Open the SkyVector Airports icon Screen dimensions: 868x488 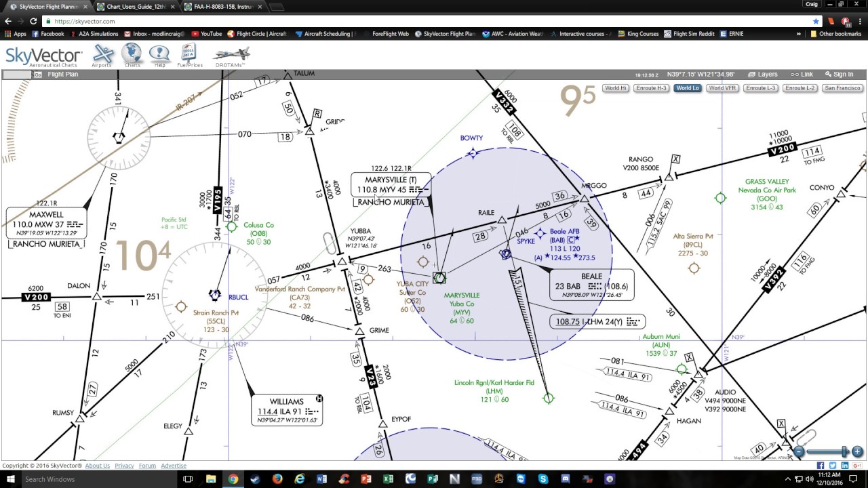(x=103, y=54)
